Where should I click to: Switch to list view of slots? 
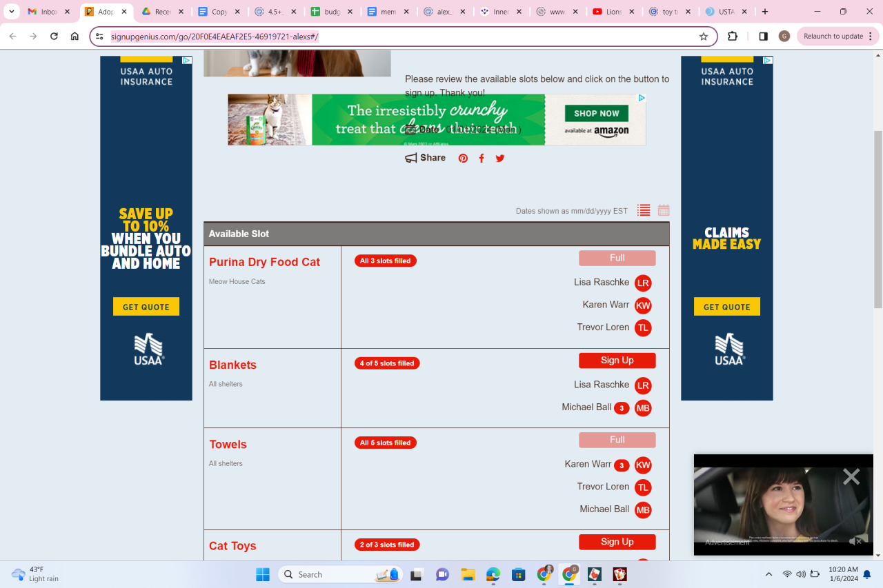click(644, 210)
